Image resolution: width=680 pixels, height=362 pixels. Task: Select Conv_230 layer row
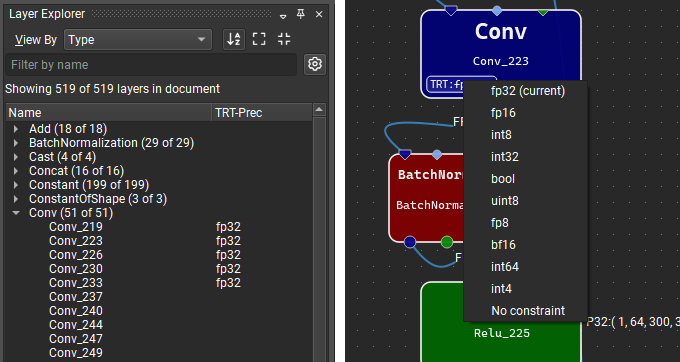pos(159,269)
